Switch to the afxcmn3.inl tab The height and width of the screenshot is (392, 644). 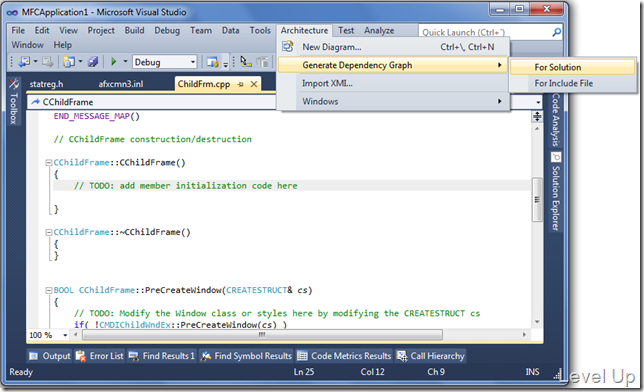tap(121, 84)
